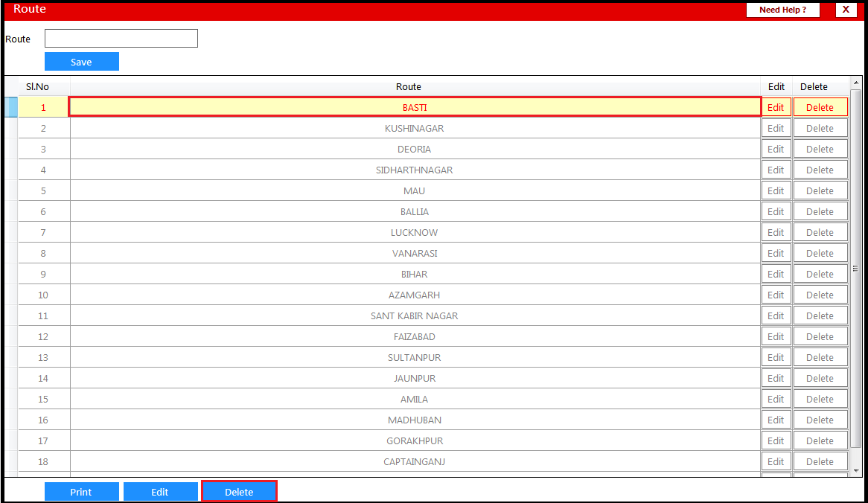Edit the MADHUBAN route
868x503 pixels.
tap(776, 420)
